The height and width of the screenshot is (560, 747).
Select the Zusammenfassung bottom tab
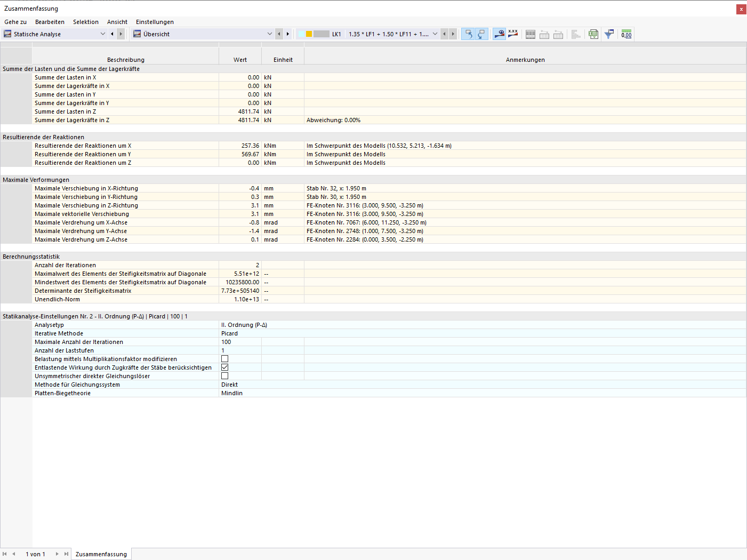point(101,554)
